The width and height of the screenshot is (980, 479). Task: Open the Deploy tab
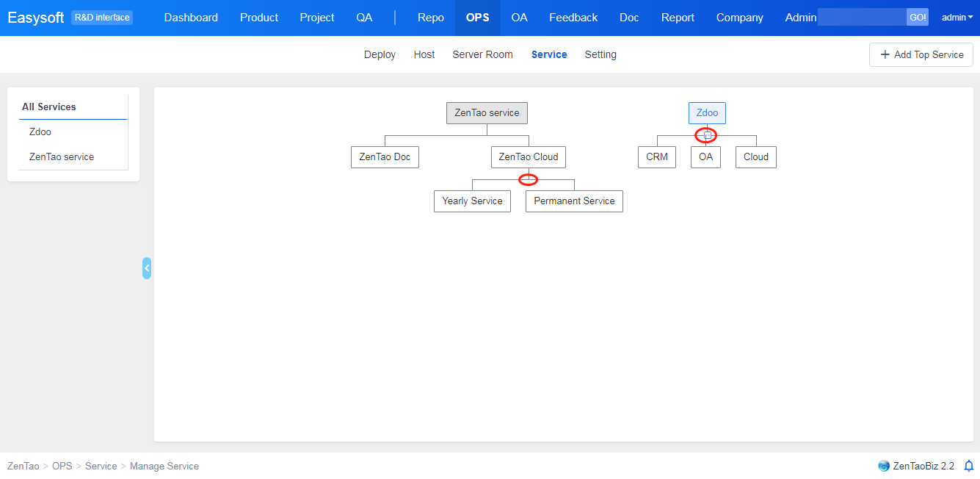(x=380, y=54)
